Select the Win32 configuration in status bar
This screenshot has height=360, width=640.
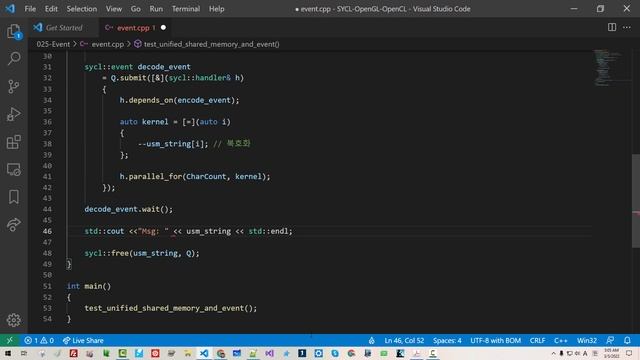(587, 340)
